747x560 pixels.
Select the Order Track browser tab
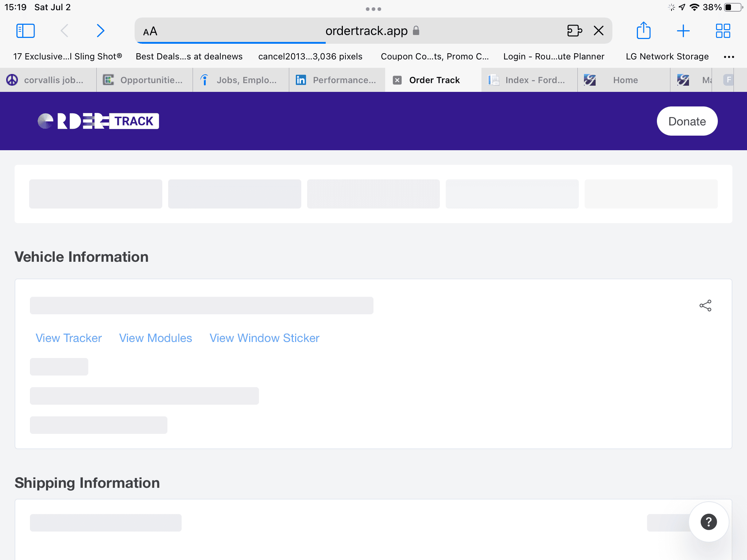pos(432,80)
